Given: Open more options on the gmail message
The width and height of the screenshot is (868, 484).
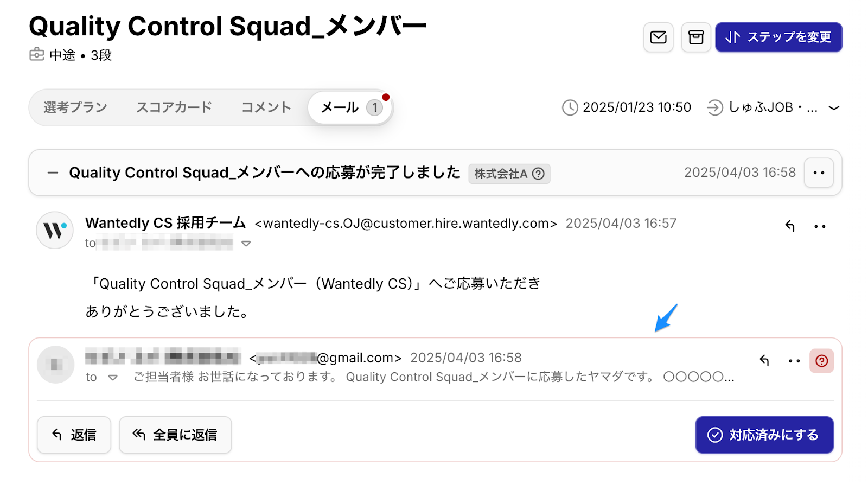Looking at the screenshot, I should (x=794, y=361).
